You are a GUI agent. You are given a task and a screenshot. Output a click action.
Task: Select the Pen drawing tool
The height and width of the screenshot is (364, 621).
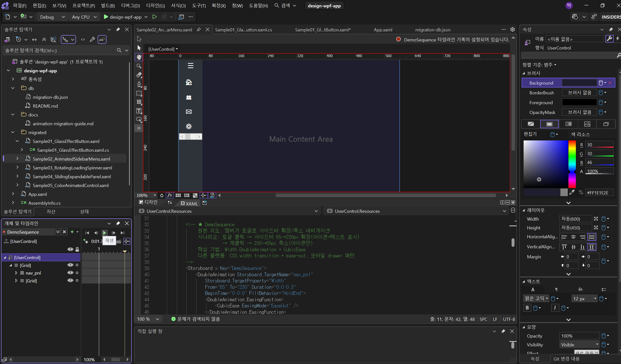pyautogui.click(x=139, y=84)
